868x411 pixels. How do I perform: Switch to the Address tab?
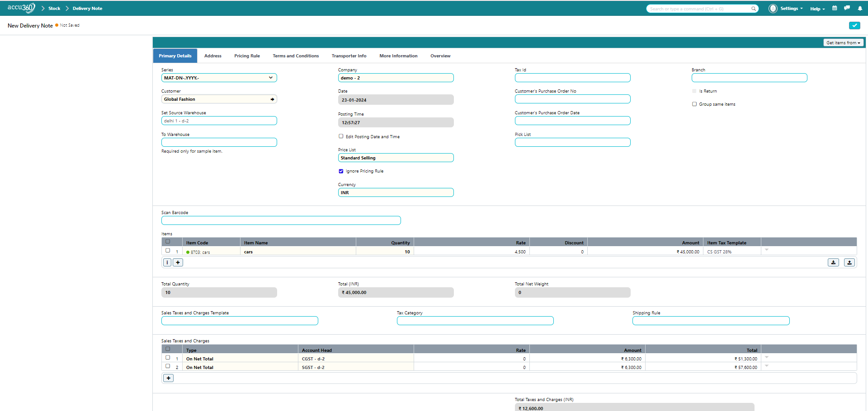coord(213,56)
